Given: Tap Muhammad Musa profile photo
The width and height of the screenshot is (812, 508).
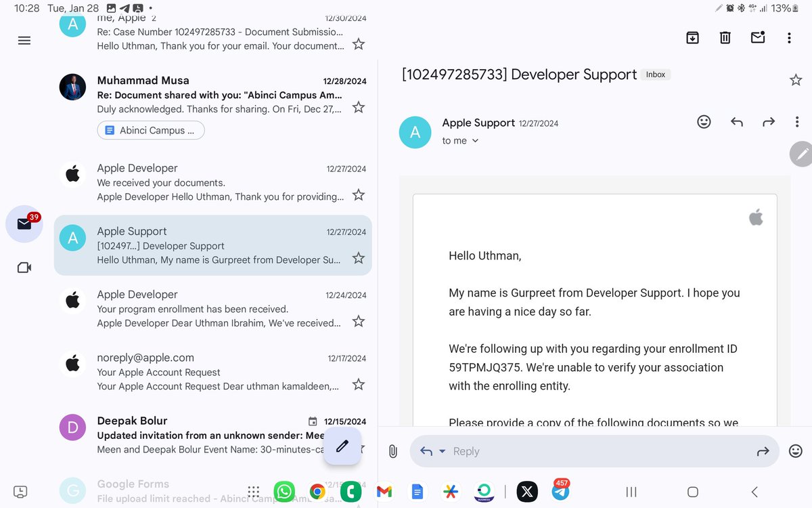Looking at the screenshot, I should [72, 87].
